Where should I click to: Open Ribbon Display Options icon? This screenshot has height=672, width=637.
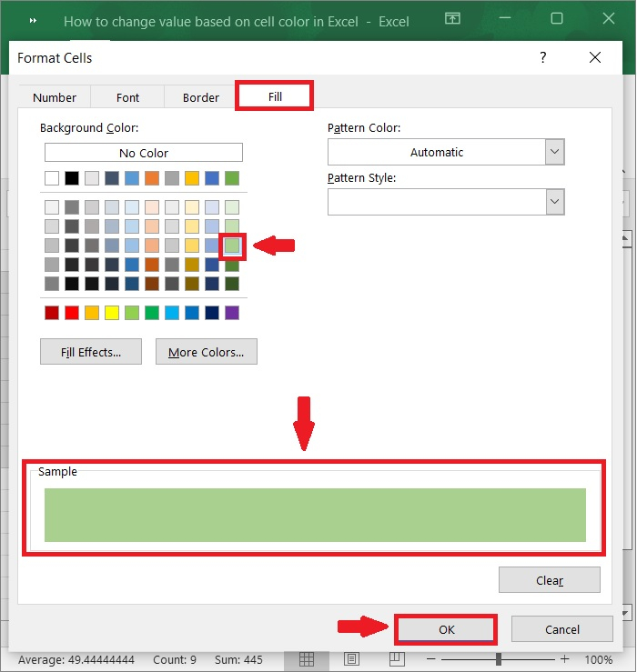tap(452, 18)
